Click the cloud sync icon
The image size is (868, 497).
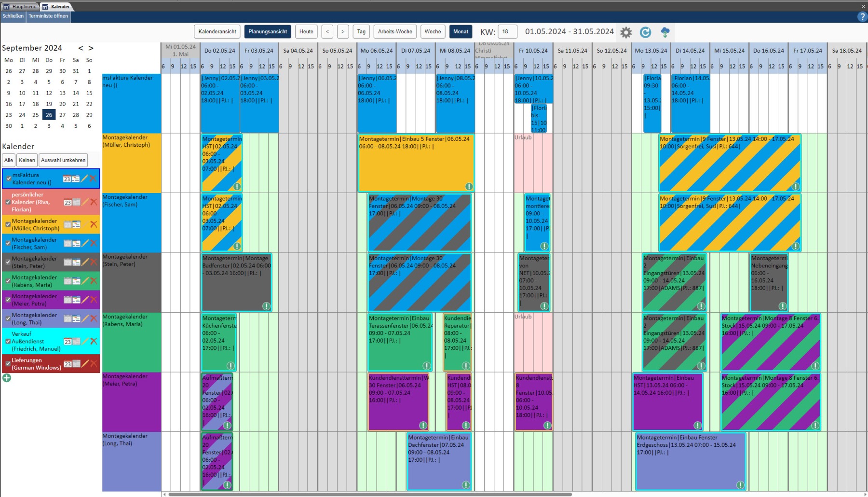pyautogui.click(x=665, y=32)
